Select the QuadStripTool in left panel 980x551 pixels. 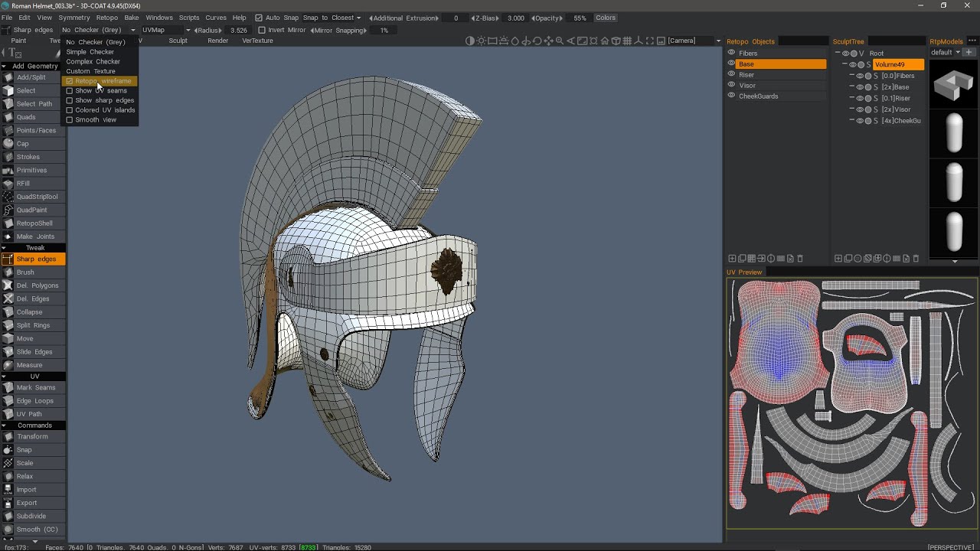pyautogui.click(x=37, y=197)
